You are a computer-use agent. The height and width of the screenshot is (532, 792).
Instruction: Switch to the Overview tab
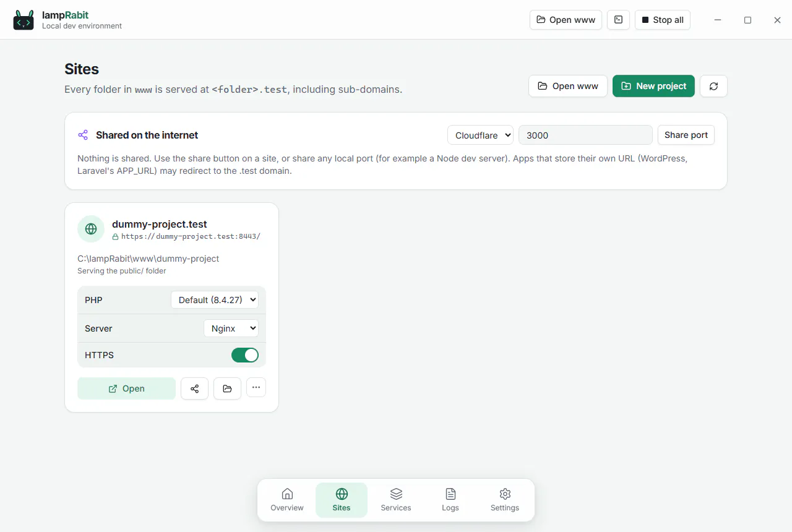[x=287, y=500]
